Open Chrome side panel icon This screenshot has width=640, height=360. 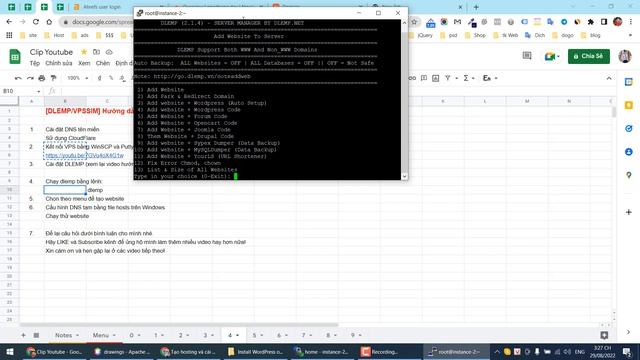click(604, 22)
